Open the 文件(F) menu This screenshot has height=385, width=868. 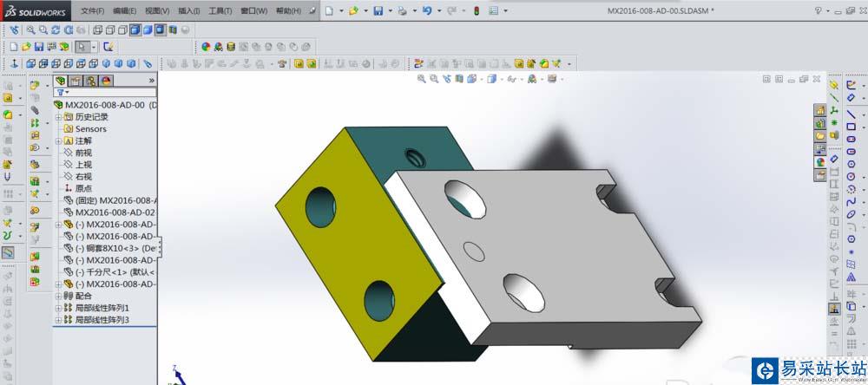tap(93, 11)
